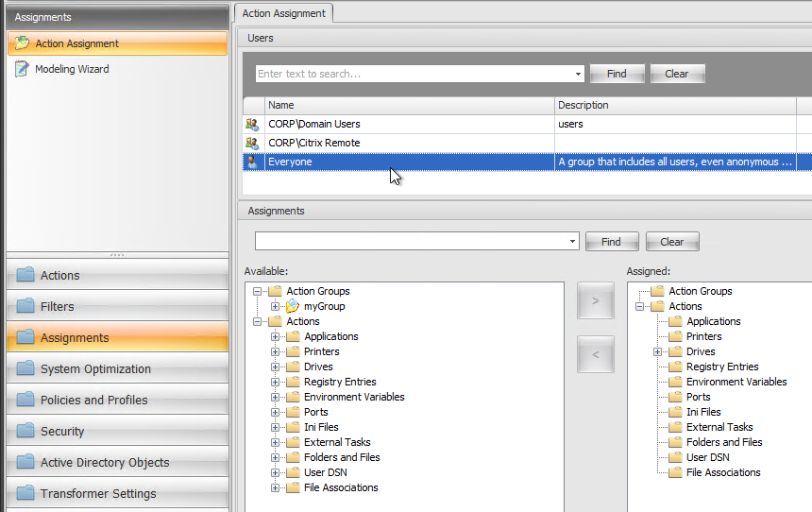Screen dimensions: 812x512
Task: Assign selected item with > button
Action: (x=596, y=300)
